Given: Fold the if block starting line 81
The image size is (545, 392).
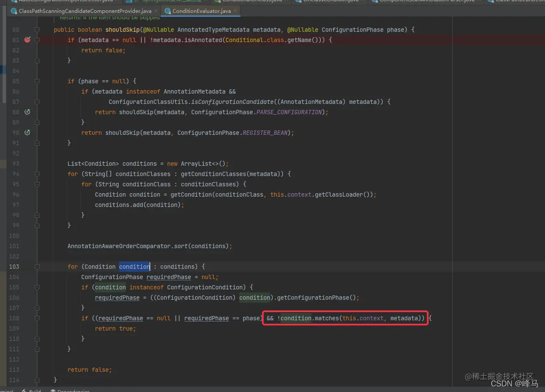Looking at the screenshot, I should pos(37,40).
